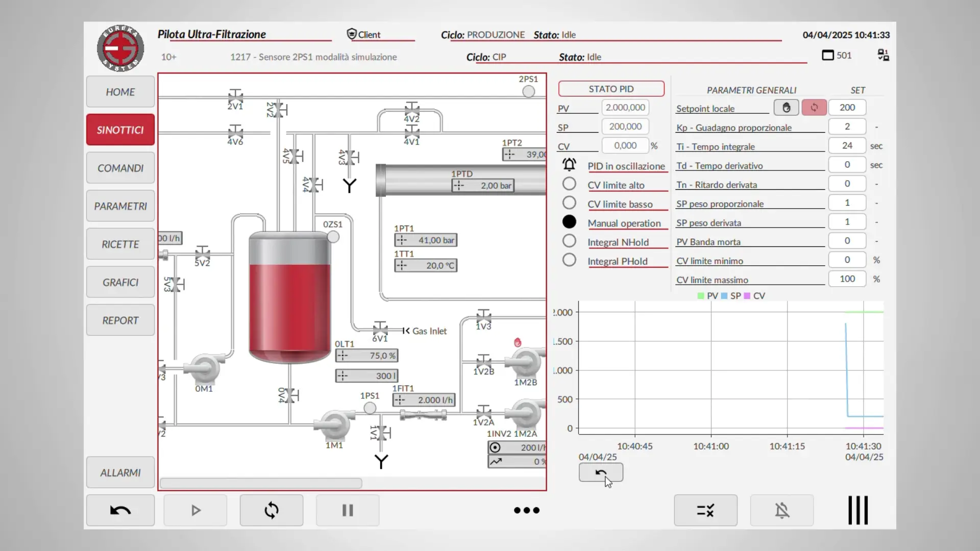Click the screen 501 indicator

click(837, 55)
